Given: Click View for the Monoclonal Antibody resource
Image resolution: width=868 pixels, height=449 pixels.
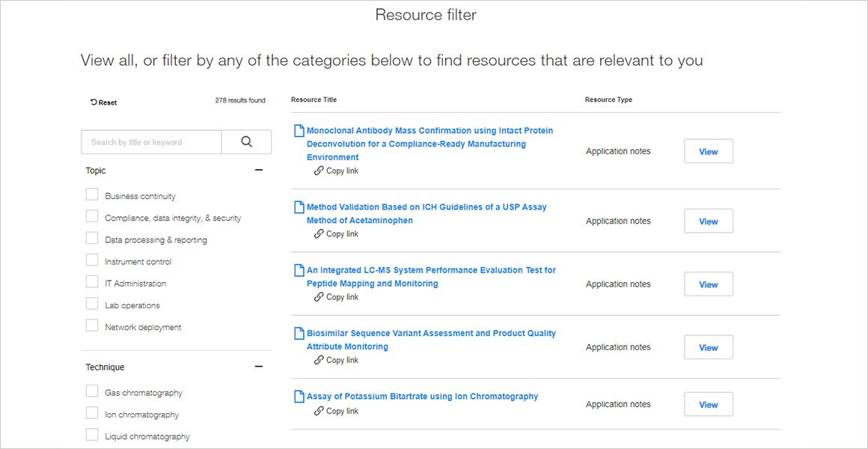Looking at the screenshot, I should (708, 150).
